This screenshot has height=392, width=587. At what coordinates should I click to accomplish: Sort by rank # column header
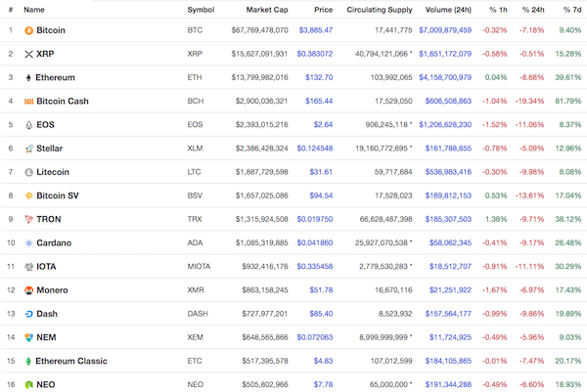[11, 10]
